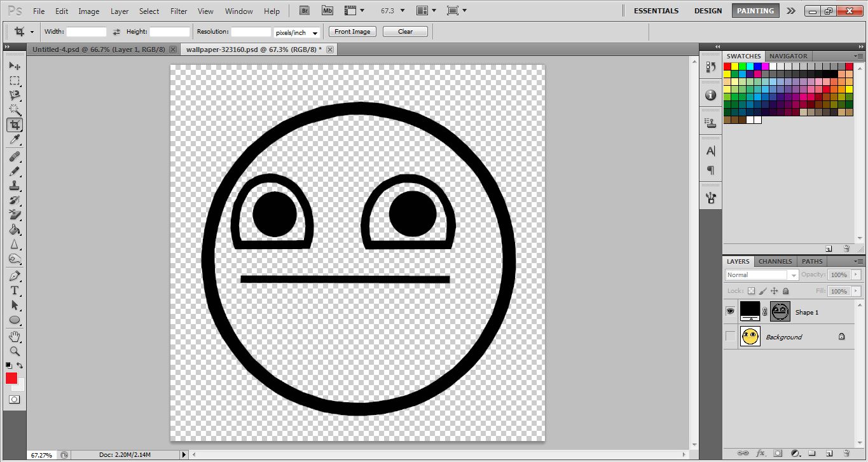Select the Crop tool
Viewport: 868px width, 462px height.
tap(15, 125)
